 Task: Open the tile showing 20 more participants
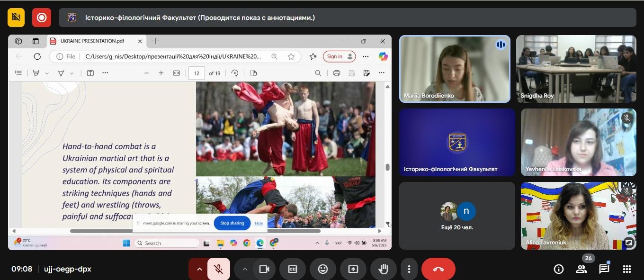(457, 216)
